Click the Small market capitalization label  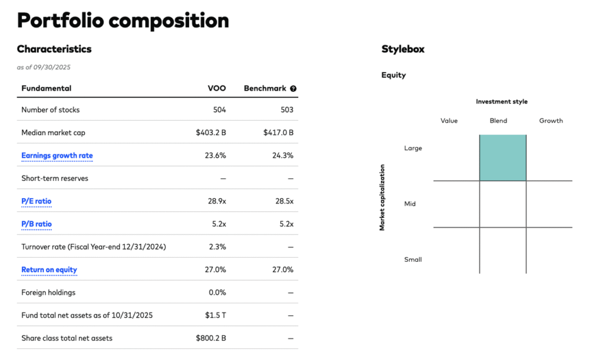click(413, 259)
